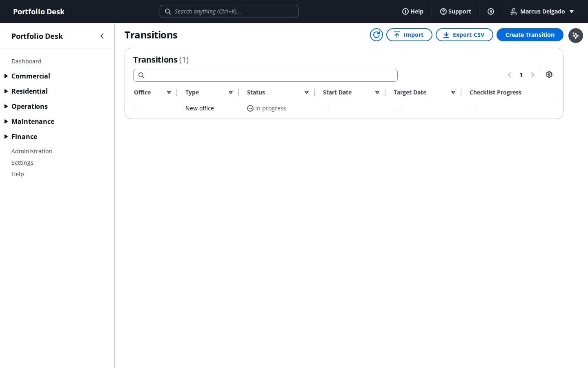Open Settings in the sidebar
Viewport: 588px width, 368px height.
22,163
